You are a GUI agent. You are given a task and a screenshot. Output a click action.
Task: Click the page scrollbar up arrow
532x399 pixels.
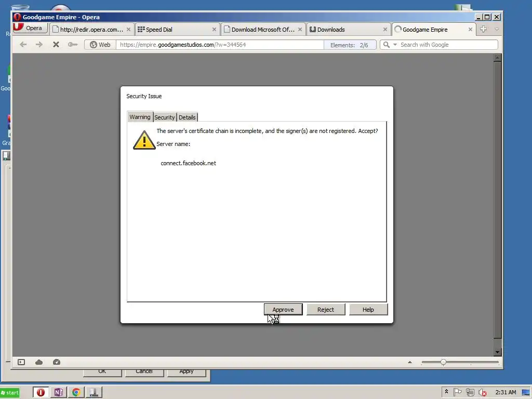[x=497, y=58]
